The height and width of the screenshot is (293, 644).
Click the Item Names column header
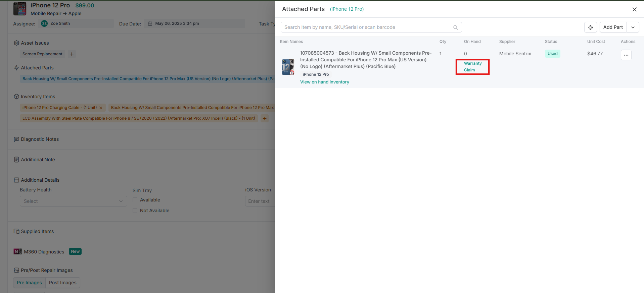(291, 42)
